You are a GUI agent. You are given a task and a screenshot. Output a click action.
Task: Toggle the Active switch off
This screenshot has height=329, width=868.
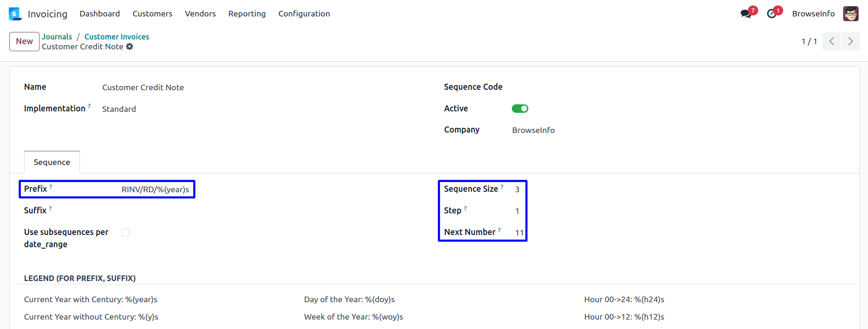coord(520,109)
